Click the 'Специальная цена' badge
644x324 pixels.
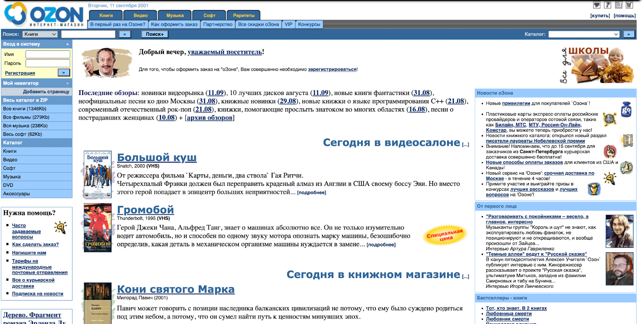tap(445, 235)
